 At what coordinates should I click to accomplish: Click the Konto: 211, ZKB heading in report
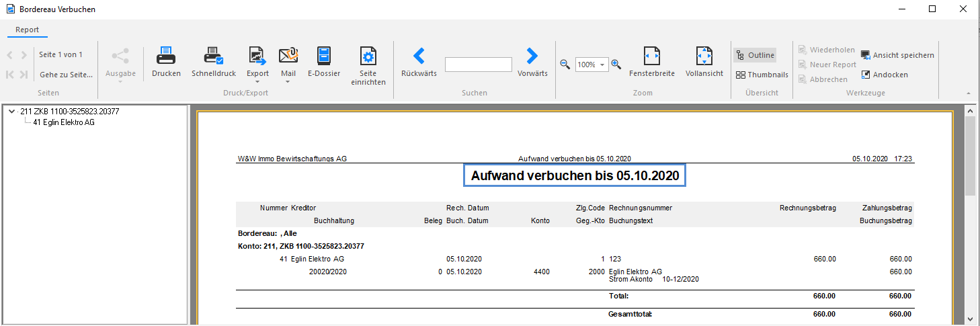click(x=301, y=246)
